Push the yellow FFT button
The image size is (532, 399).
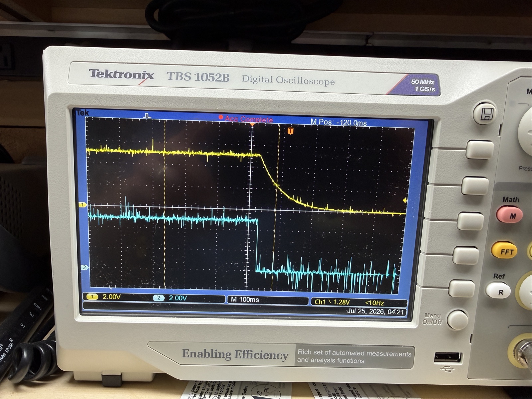click(504, 251)
